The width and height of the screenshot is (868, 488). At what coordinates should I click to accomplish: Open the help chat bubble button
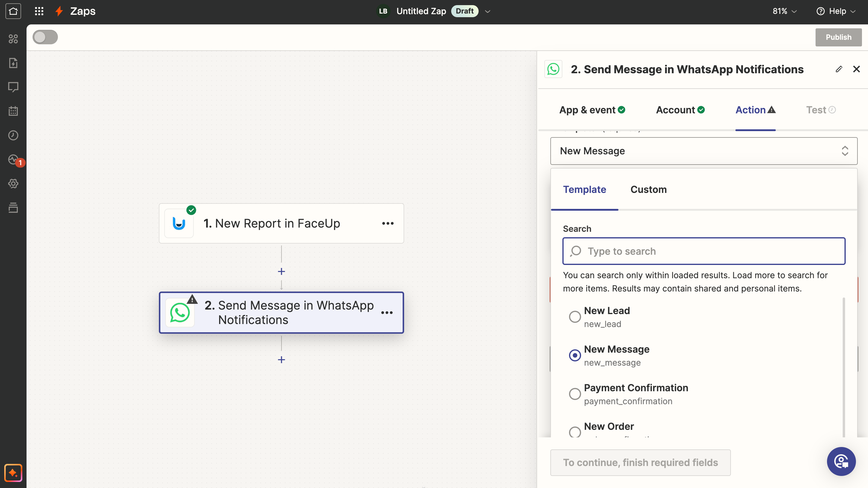pyautogui.click(x=841, y=461)
